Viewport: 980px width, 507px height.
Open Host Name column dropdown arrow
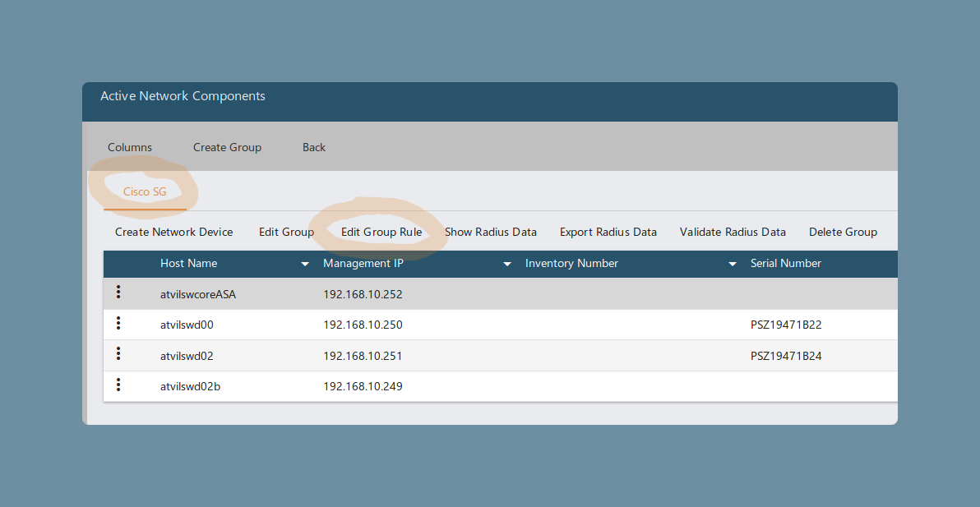point(305,264)
